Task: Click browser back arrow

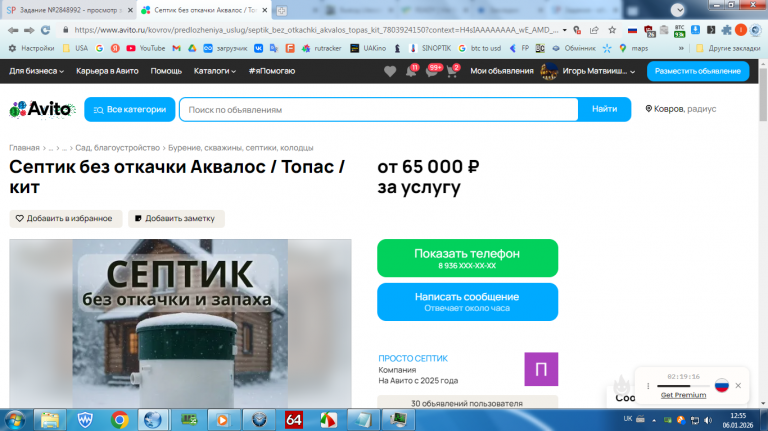Action: pyautogui.click(x=13, y=30)
